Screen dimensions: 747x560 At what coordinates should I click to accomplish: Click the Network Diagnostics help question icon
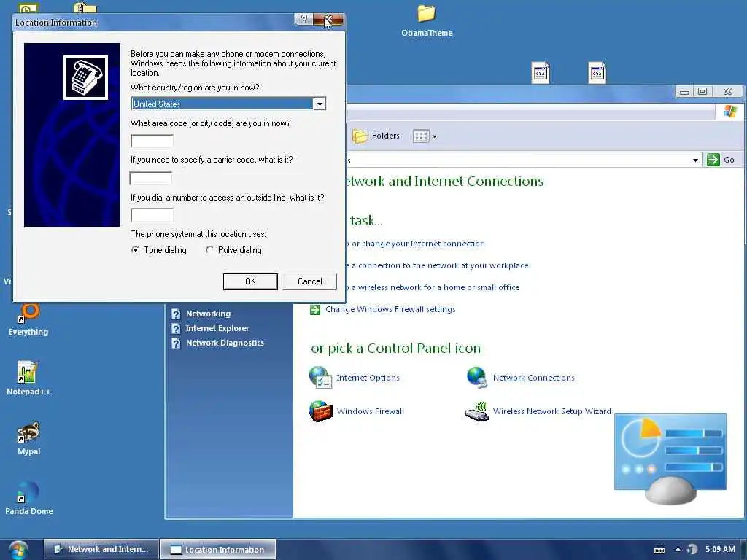click(176, 343)
